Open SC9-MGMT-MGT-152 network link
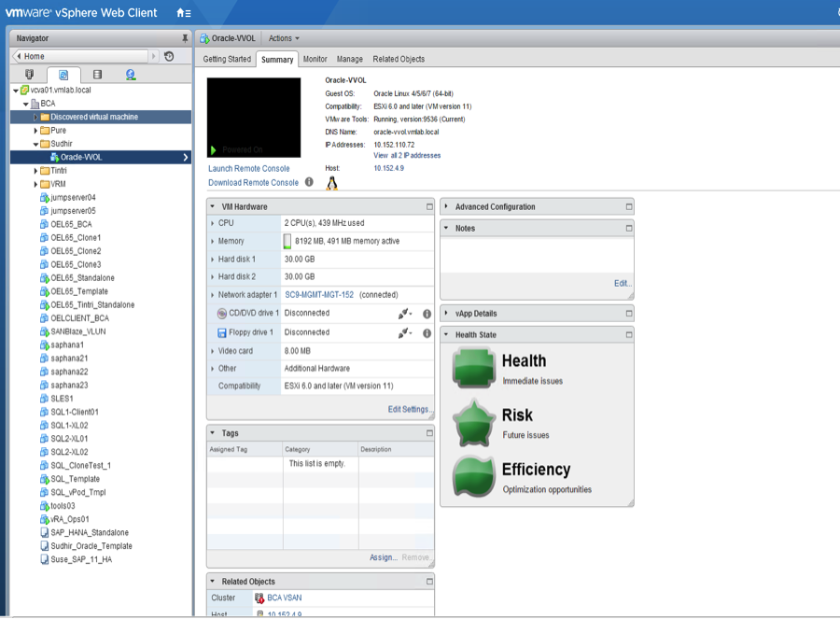 [319, 295]
